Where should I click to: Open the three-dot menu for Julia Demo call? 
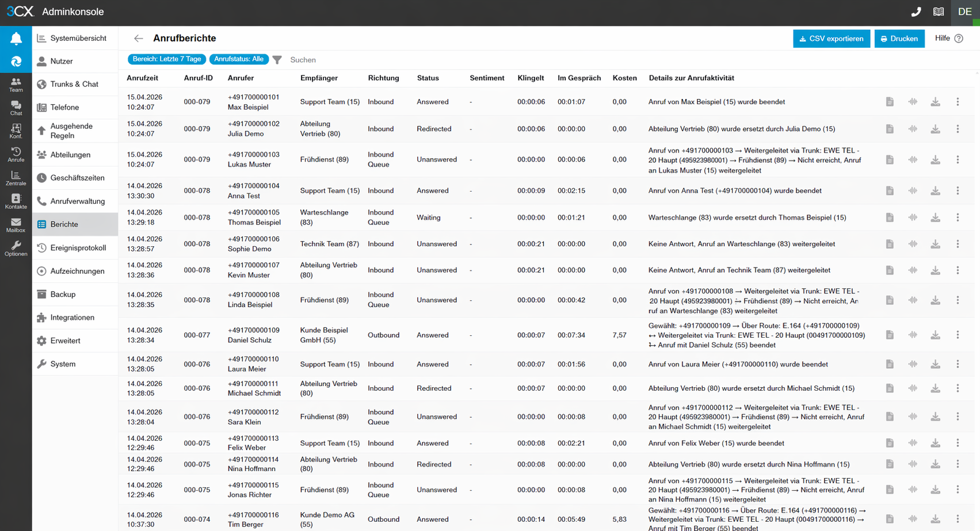[x=958, y=129]
